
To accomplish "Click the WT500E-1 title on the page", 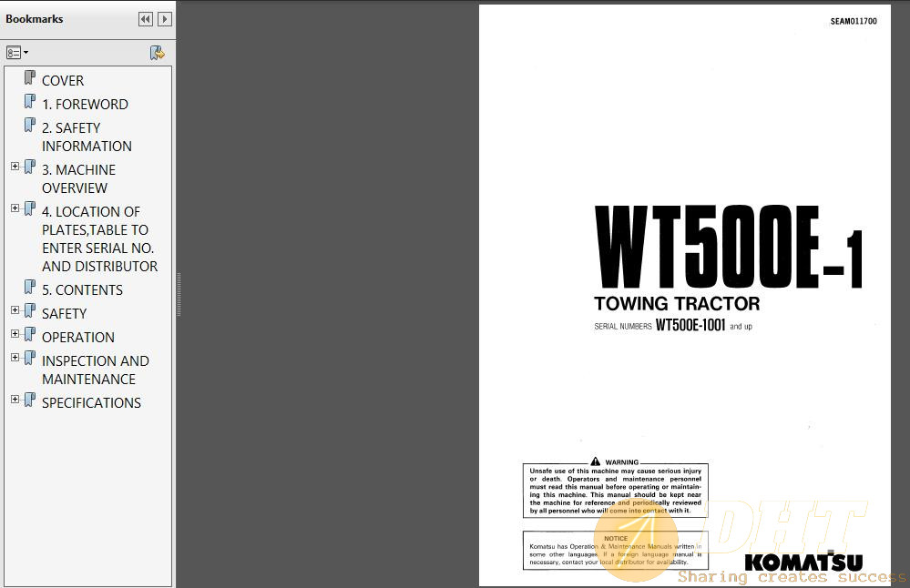I will click(x=729, y=247).
